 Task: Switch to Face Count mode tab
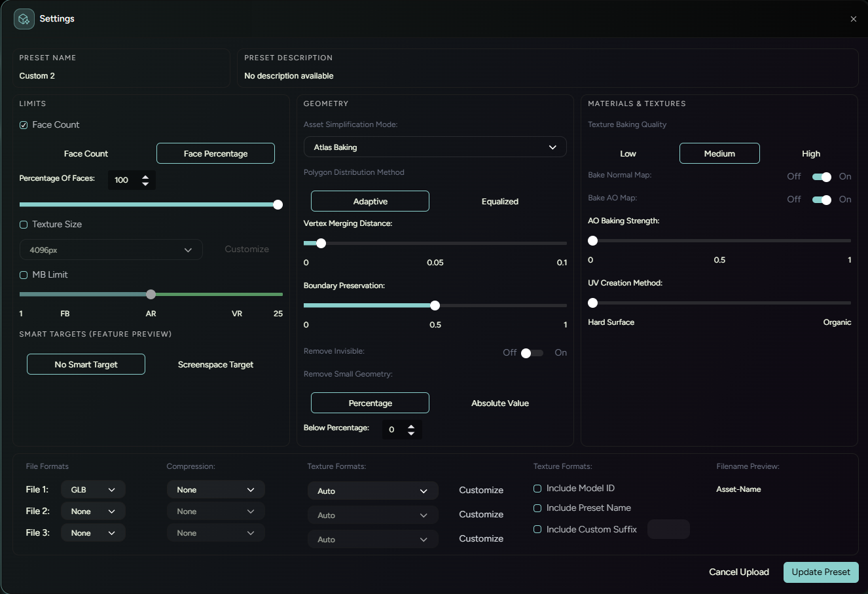(86, 154)
